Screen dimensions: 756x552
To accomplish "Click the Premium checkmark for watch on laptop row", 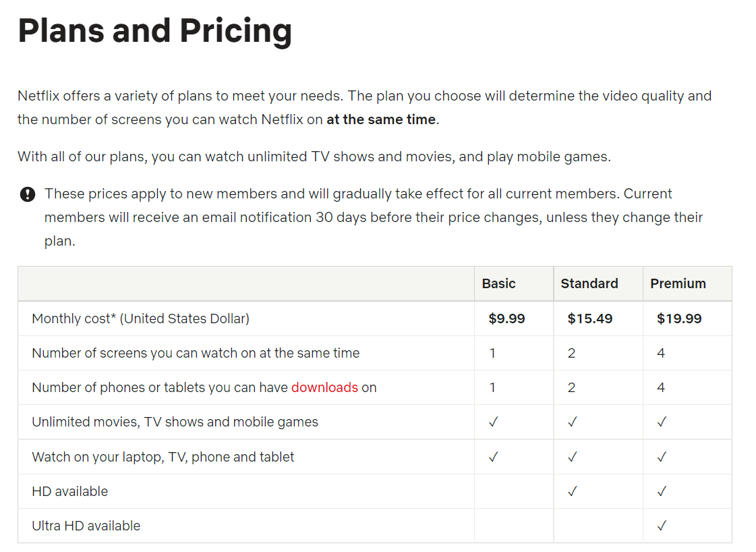I will 662,457.
